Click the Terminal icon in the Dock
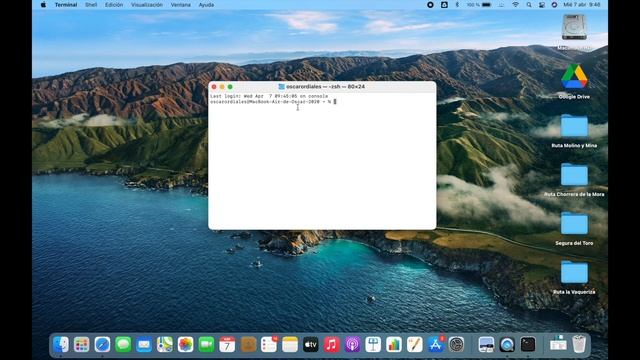The image size is (640, 360). 528,344
